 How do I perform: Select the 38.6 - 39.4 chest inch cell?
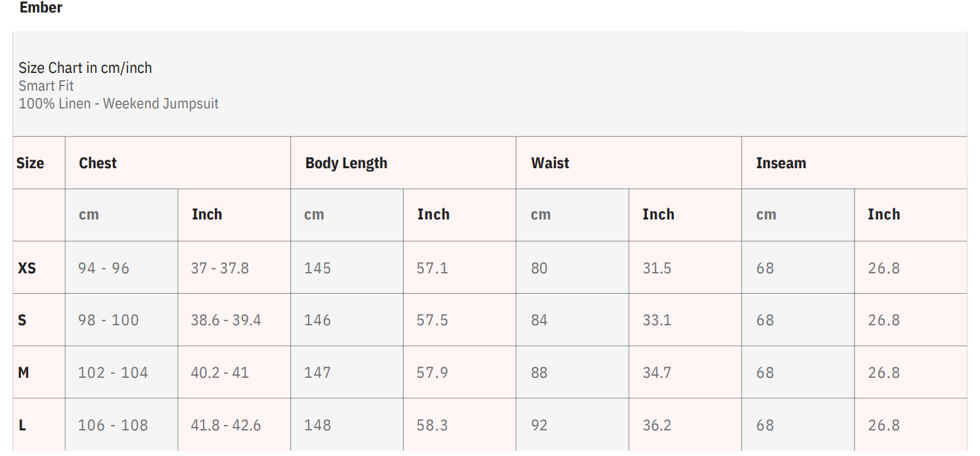tap(226, 320)
